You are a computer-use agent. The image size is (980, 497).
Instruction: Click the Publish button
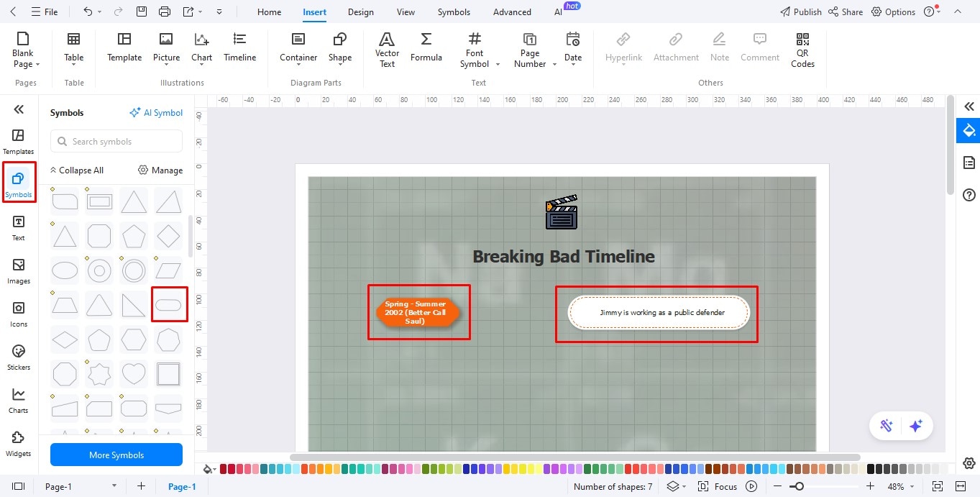tap(800, 12)
